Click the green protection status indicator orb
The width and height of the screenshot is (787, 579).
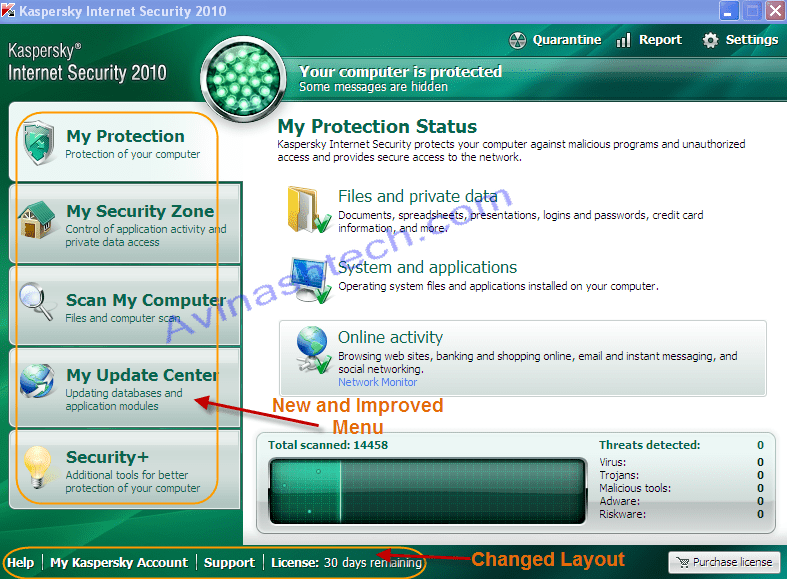[243, 79]
